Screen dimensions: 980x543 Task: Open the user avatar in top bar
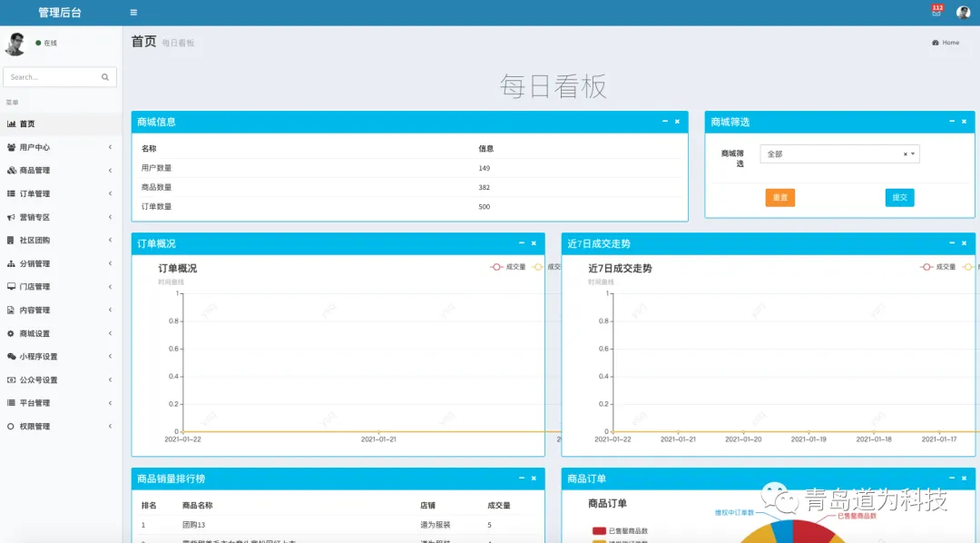(963, 13)
